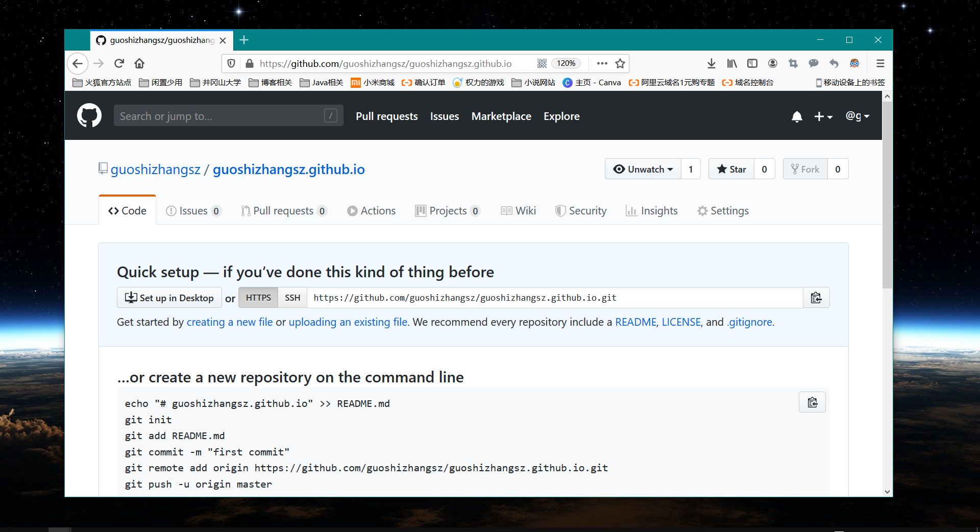Image resolution: width=980 pixels, height=532 pixels.
Task: Click the GitHub Octocat logo
Action: pyautogui.click(x=89, y=116)
